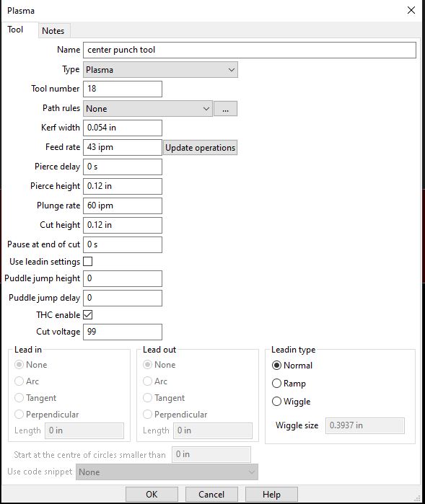Click the Cancel button
The image size is (425, 504).
211,494
